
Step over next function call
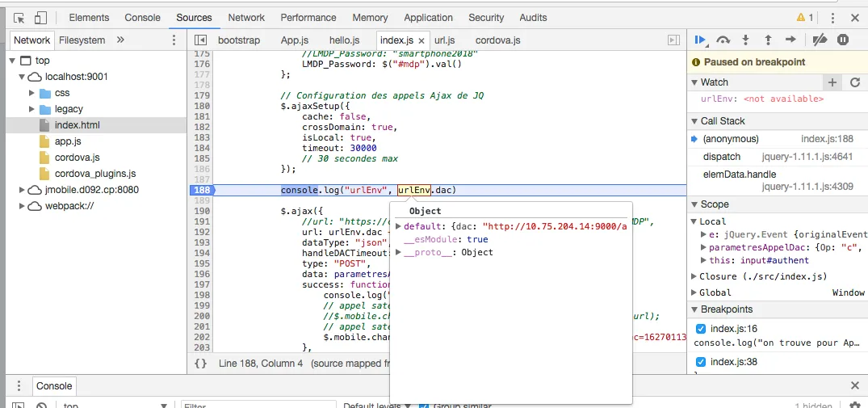pos(723,40)
